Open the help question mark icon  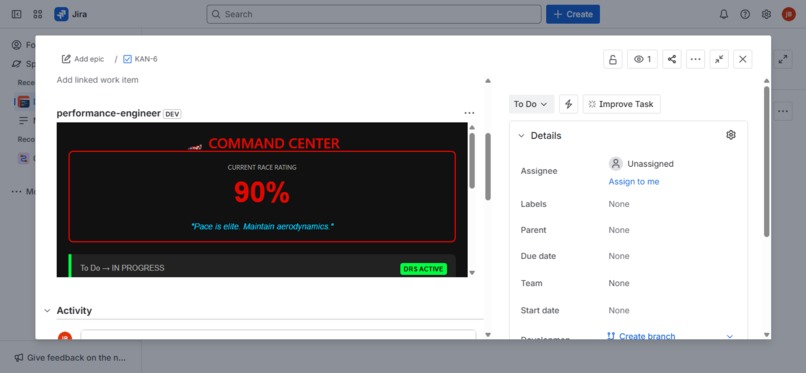(745, 14)
